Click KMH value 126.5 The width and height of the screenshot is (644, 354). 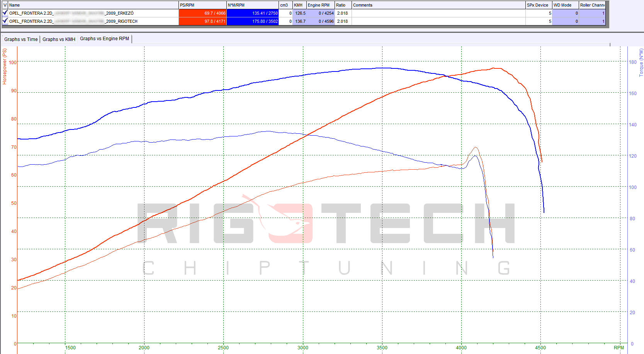pos(299,13)
